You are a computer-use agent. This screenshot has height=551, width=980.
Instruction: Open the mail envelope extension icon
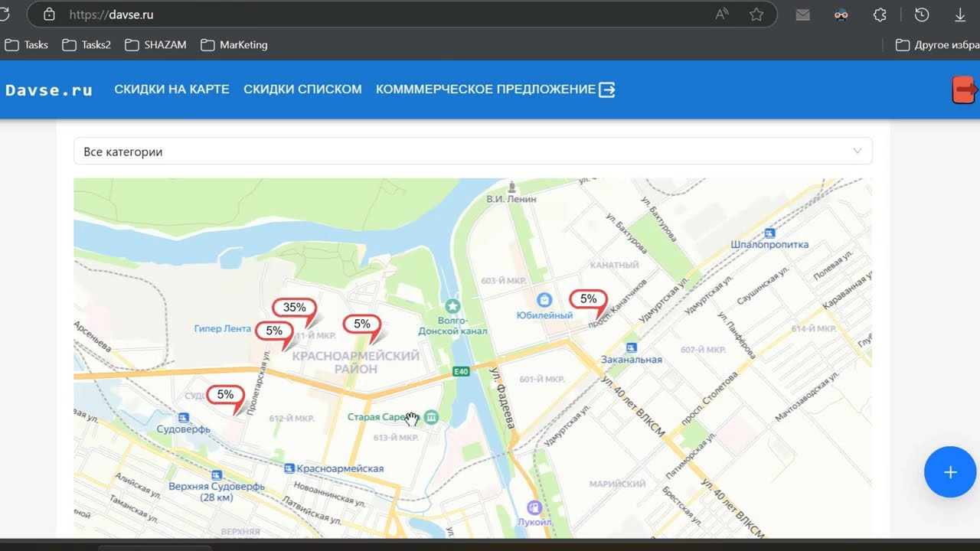pyautogui.click(x=802, y=15)
